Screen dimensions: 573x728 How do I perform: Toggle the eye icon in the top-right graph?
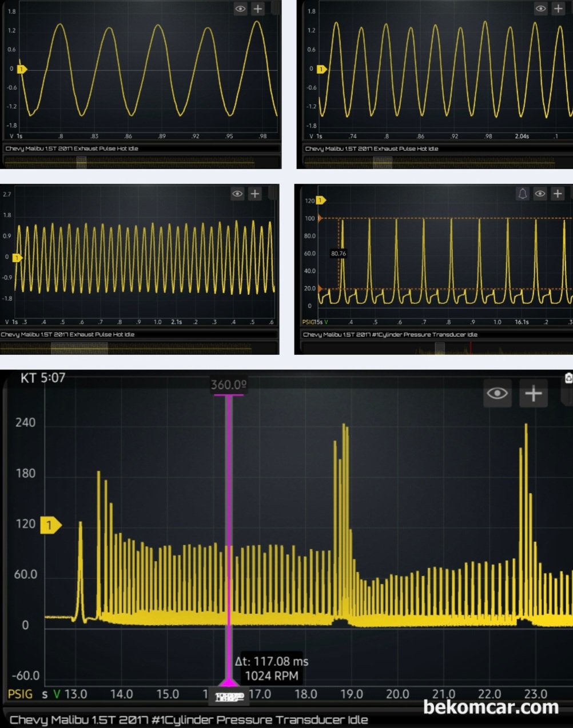[540, 9]
